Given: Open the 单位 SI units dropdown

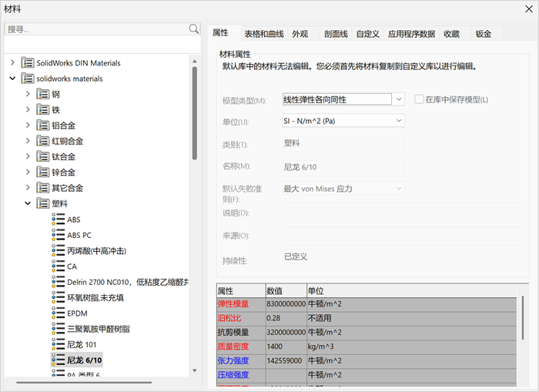Looking at the screenshot, I should 399,121.
